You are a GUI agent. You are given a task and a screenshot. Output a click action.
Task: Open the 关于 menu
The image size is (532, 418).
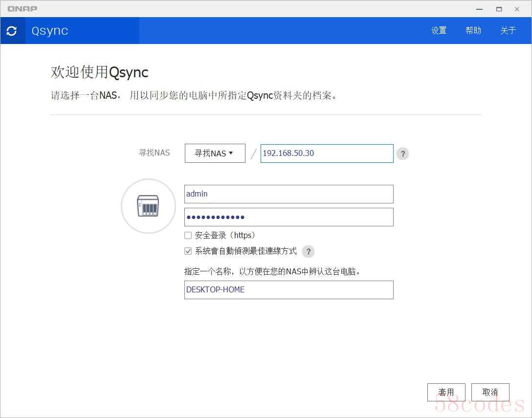tap(508, 30)
